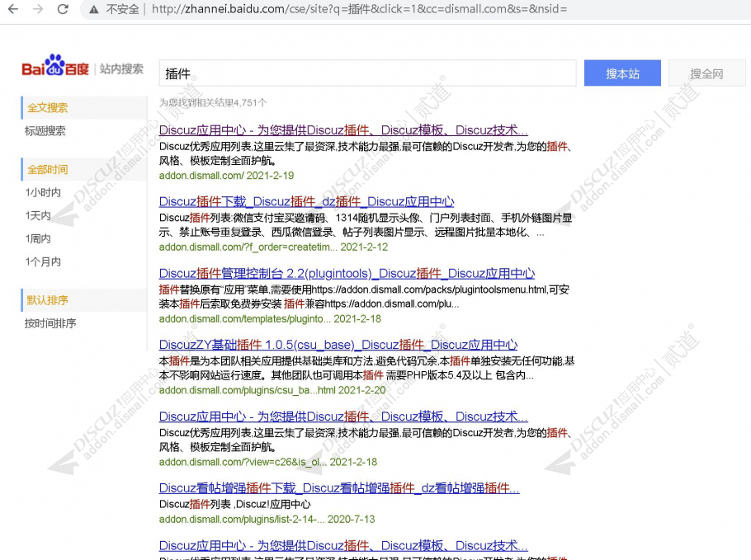
Task: Click URL text addon.dismall.com/templates/pluginto...
Action: click(245, 319)
